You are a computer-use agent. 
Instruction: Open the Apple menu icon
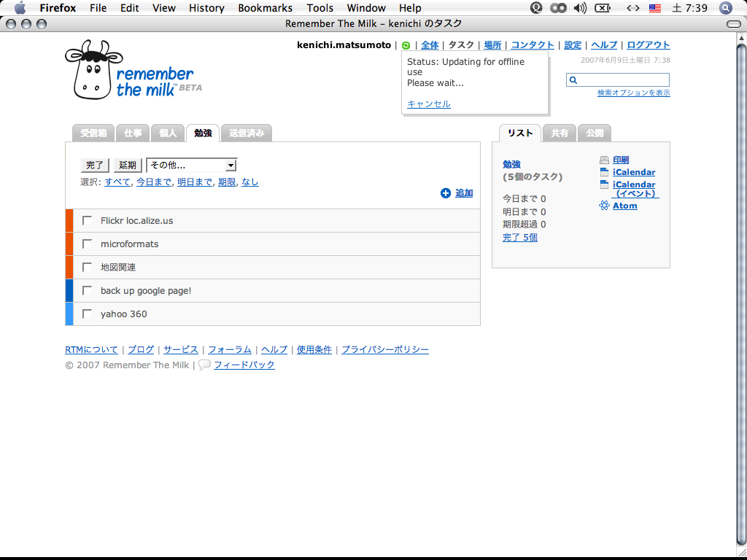(20, 7)
